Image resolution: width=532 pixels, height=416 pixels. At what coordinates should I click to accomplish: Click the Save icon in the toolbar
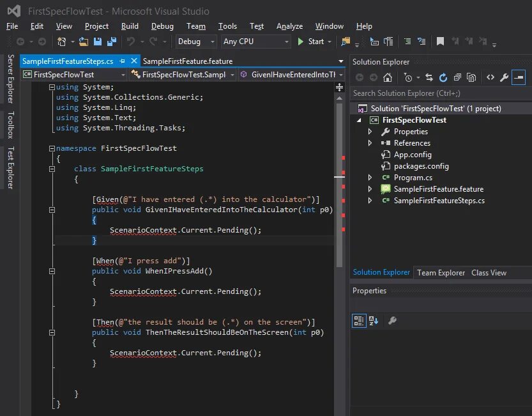pyautogui.click(x=98, y=42)
